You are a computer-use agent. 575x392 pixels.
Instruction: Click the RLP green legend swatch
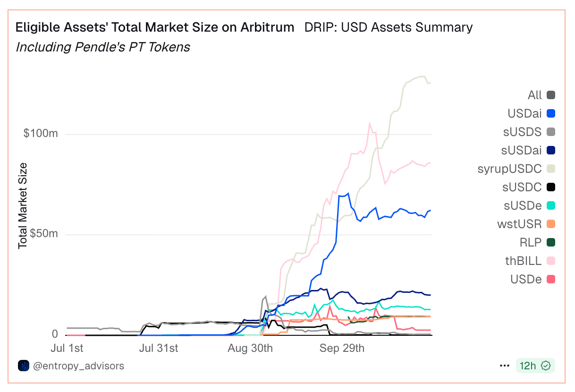(x=550, y=242)
